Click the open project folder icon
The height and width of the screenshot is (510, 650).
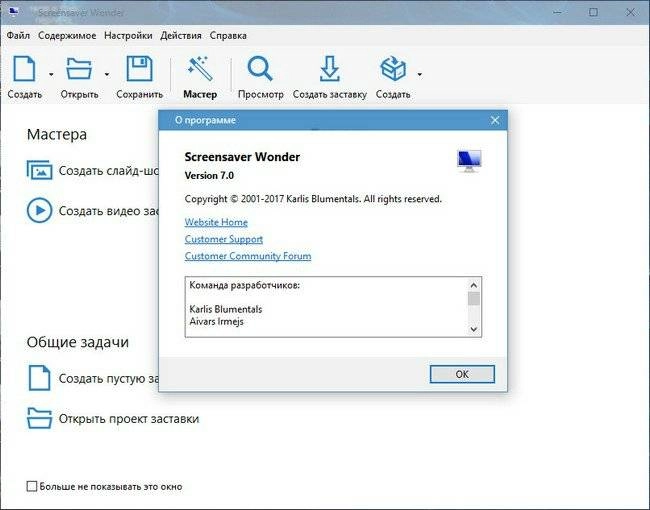pos(39,418)
